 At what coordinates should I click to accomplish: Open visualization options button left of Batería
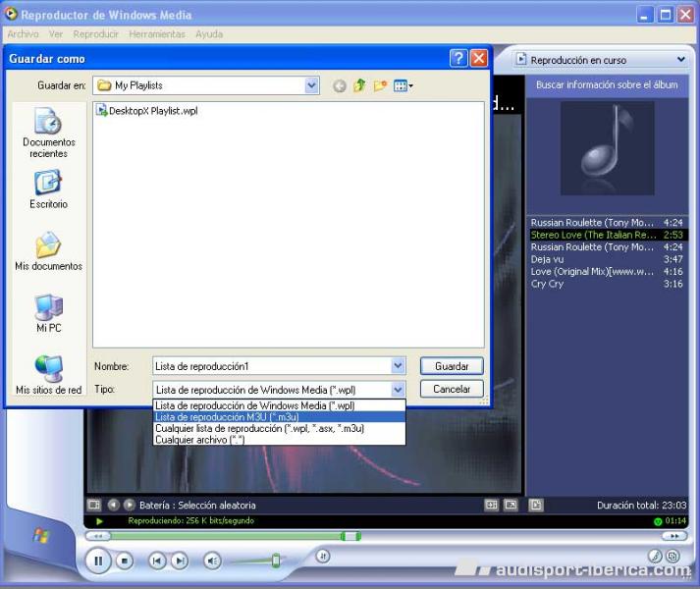point(93,505)
